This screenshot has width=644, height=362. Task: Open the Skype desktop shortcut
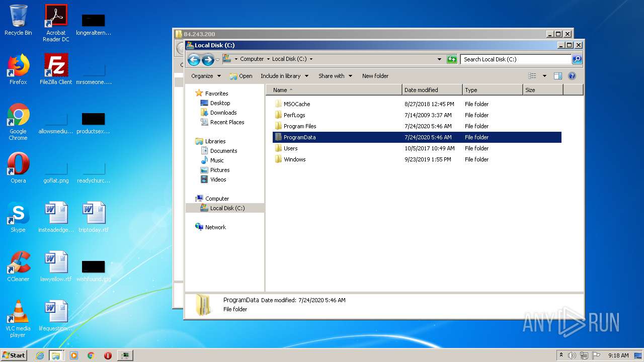18,217
